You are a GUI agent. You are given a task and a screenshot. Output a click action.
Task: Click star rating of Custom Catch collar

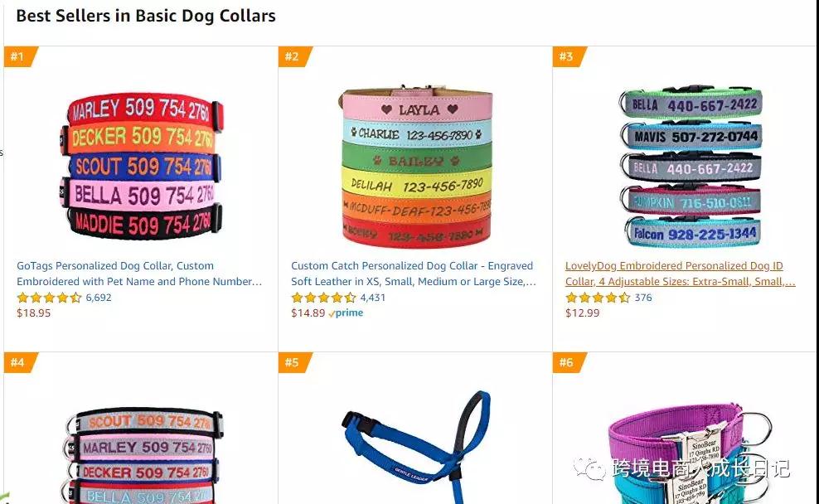point(323,298)
